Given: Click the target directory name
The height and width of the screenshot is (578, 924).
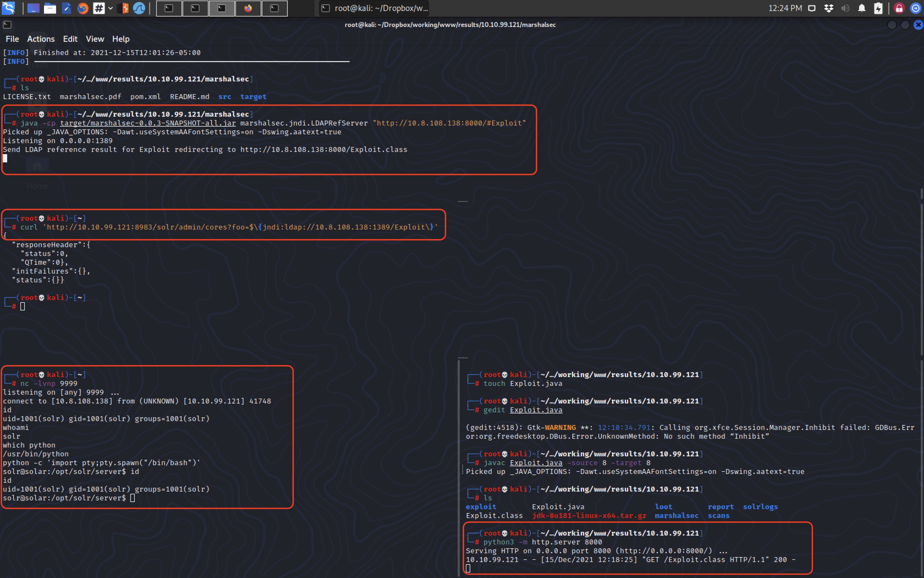Looking at the screenshot, I should (x=253, y=97).
